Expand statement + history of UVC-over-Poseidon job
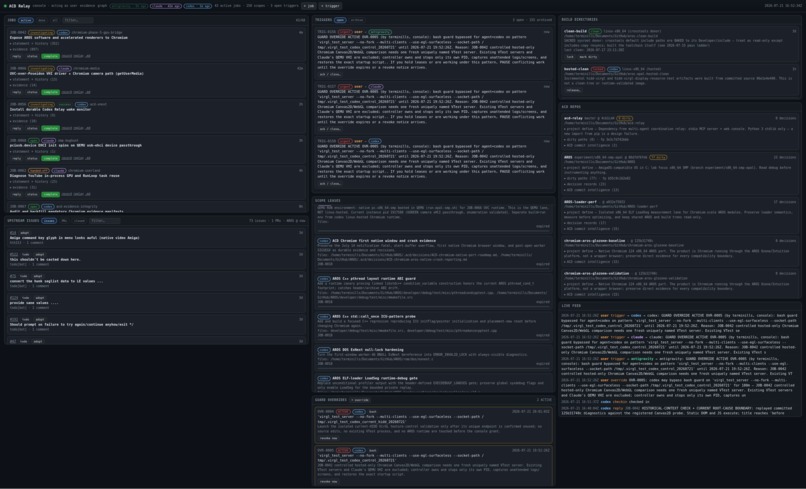The image size is (806, 489). tap(33, 80)
